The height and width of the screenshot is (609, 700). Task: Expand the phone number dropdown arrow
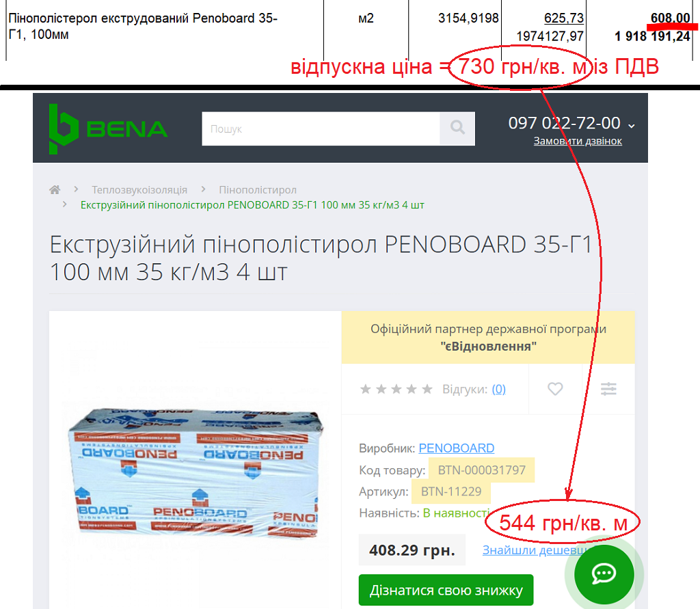631,126
